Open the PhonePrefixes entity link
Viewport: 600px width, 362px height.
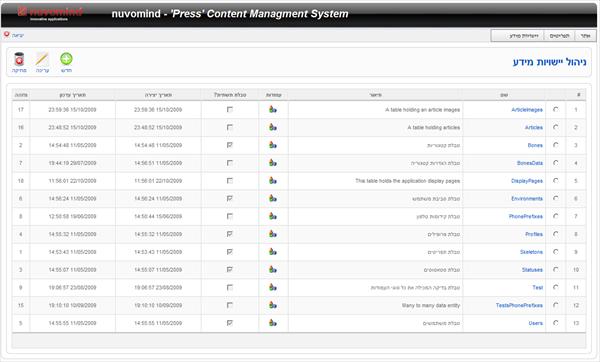tap(526, 217)
